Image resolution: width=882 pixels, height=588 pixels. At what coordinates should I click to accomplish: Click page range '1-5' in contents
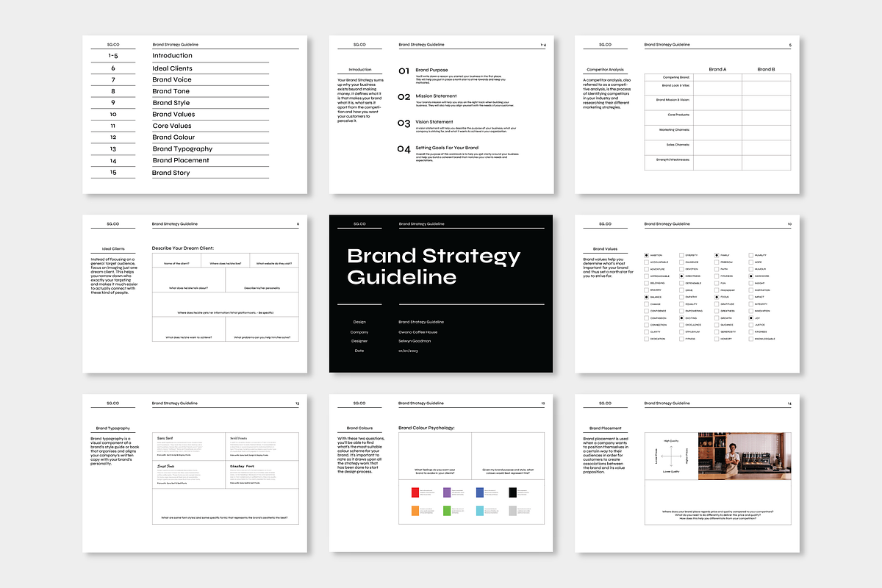click(x=113, y=56)
